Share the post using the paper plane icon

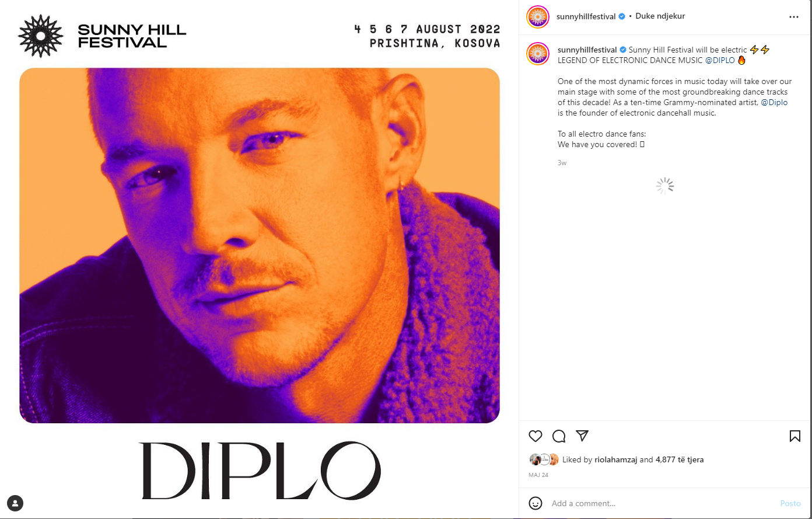(x=582, y=436)
